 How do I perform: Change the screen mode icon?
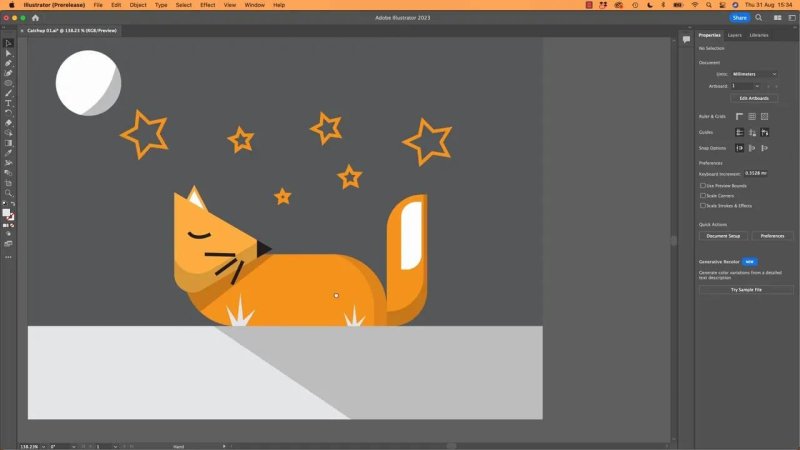8,244
